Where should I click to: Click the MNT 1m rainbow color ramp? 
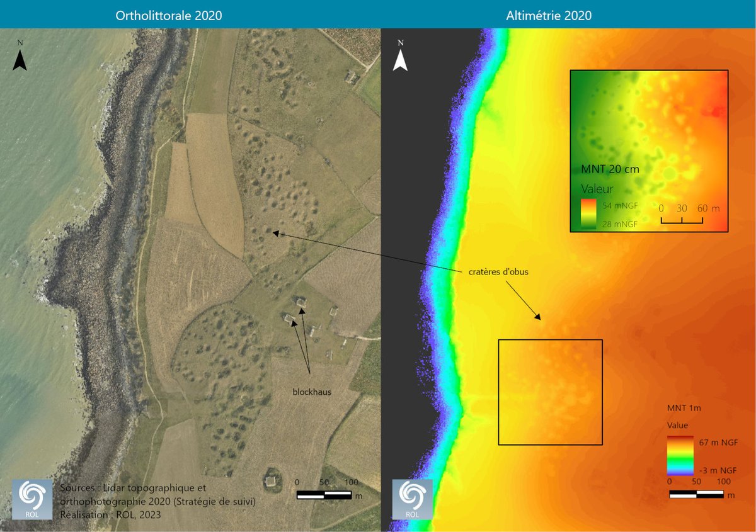[x=680, y=455]
